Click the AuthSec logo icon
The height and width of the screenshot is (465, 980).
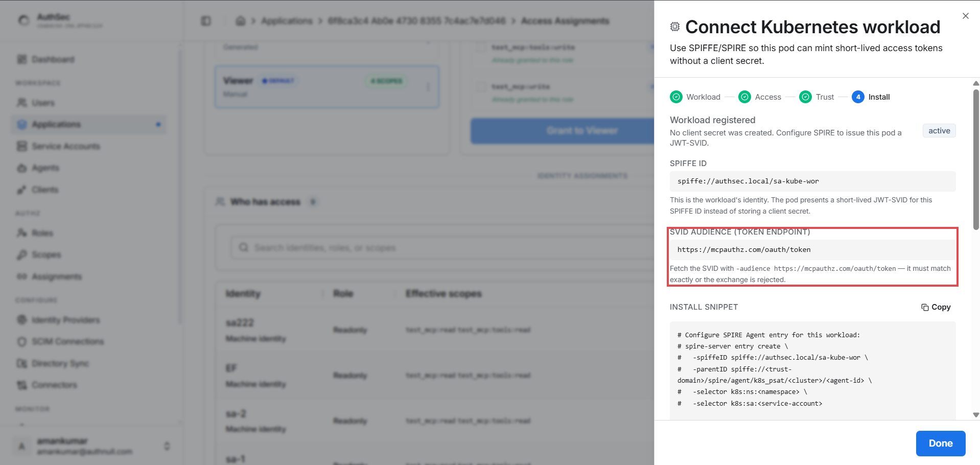tap(24, 20)
